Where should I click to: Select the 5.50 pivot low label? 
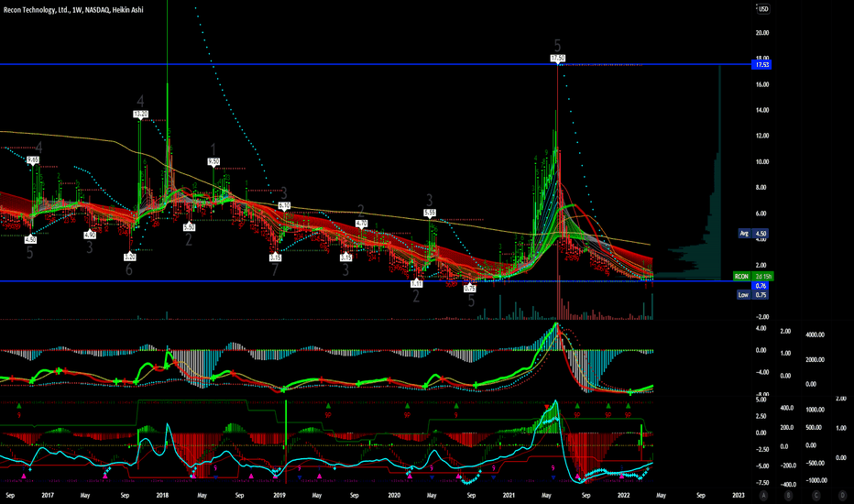click(x=189, y=226)
